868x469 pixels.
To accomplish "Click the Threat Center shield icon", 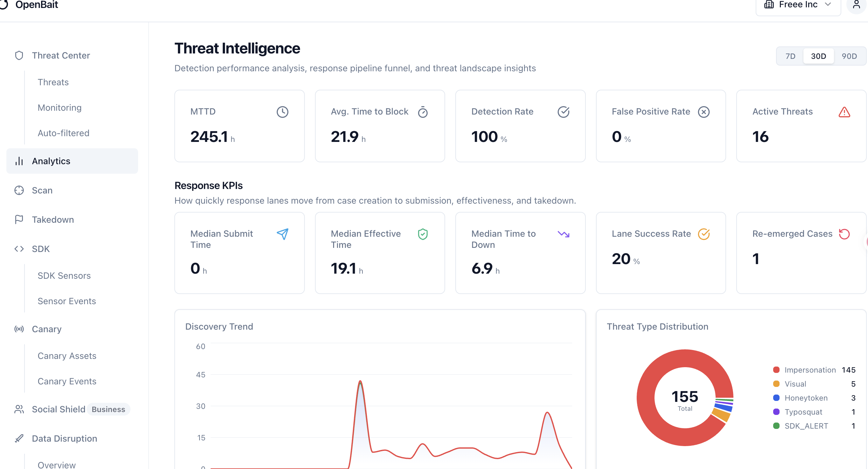I will pos(19,56).
